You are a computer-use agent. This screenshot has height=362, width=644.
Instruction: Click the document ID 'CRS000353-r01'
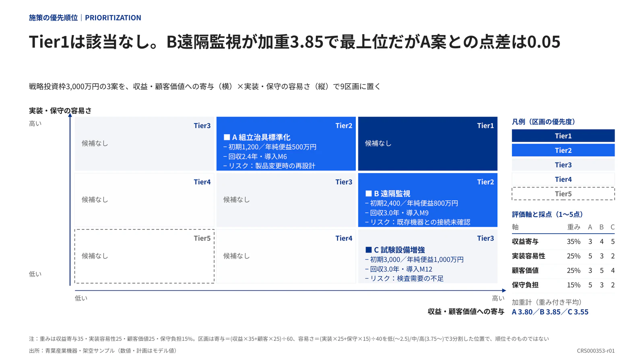coord(596,351)
